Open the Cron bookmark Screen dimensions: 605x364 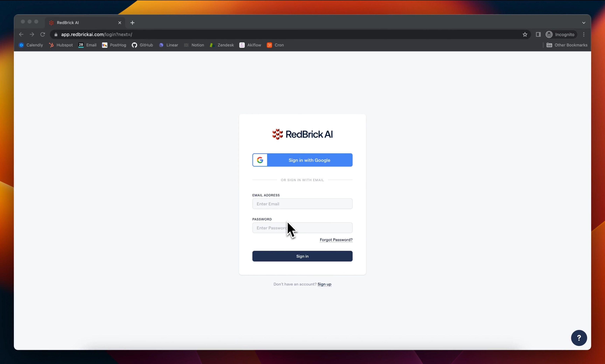coord(275,45)
